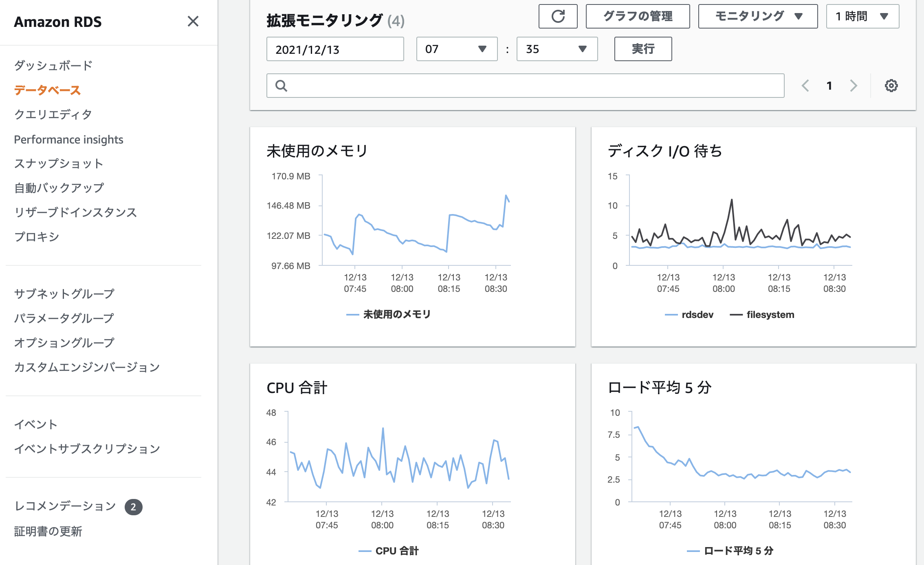Viewport: 924px width, 565px height.
Task: Click the レコメンデーション count badge
Action: [x=133, y=507]
